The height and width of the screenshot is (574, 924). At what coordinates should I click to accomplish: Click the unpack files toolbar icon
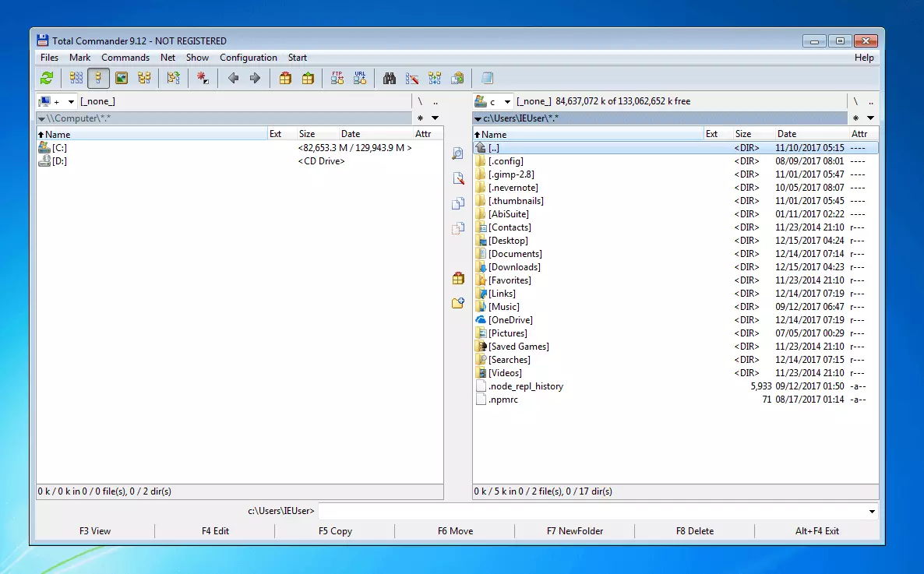click(x=308, y=78)
